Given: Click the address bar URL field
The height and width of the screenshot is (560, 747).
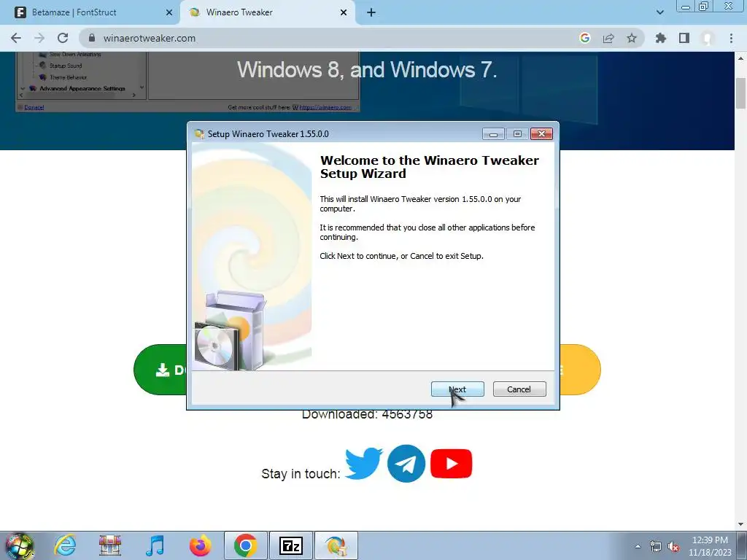Looking at the screenshot, I should coord(333,38).
